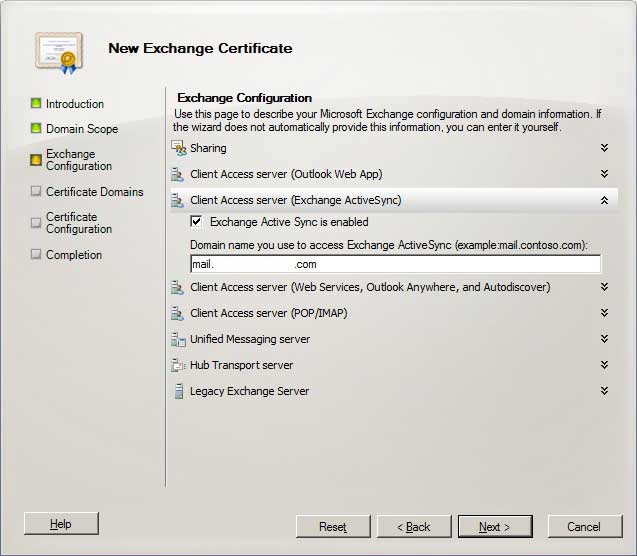The height and width of the screenshot is (556, 637).
Task: Click the Sharing section icon
Action: click(179, 148)
